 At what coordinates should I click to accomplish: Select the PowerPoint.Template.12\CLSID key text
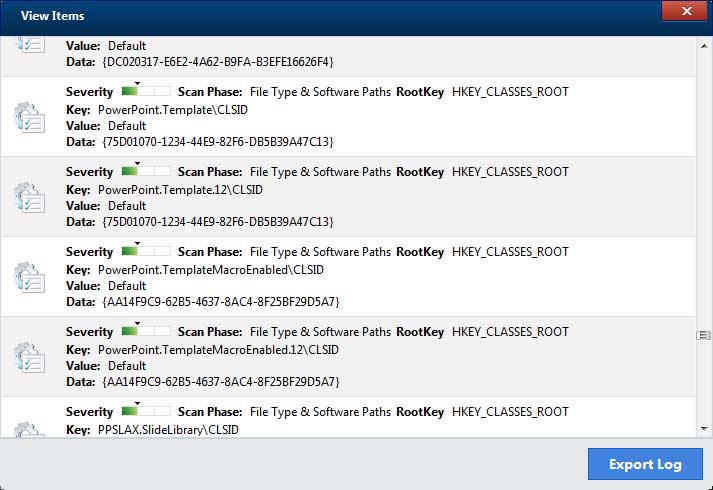pyautogui.click(x=175, y=188)
